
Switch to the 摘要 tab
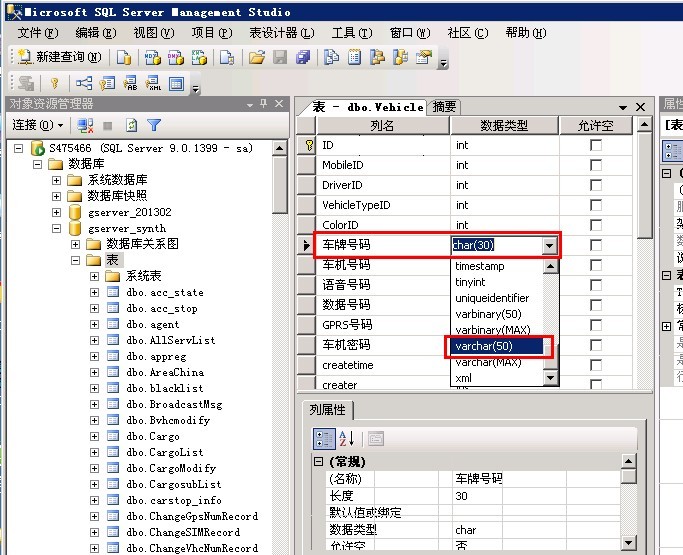pyautogui.click(x=444, y=107)
